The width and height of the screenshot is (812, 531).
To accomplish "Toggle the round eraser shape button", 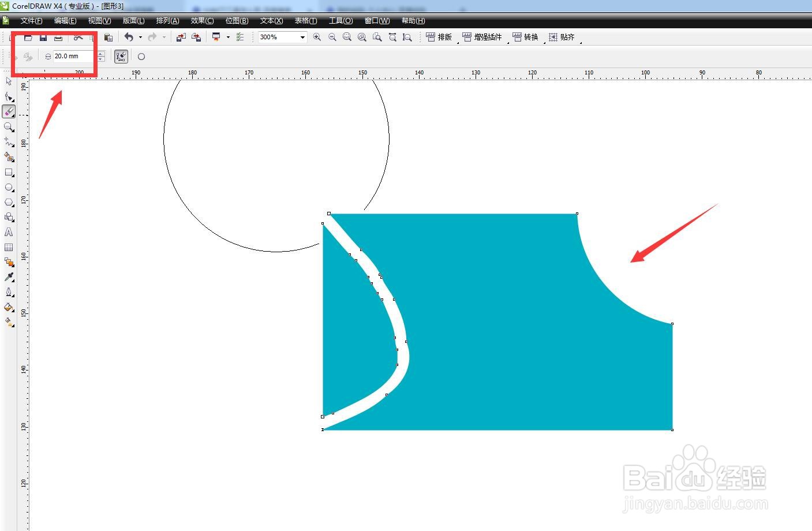I will [x=141, y=57].
